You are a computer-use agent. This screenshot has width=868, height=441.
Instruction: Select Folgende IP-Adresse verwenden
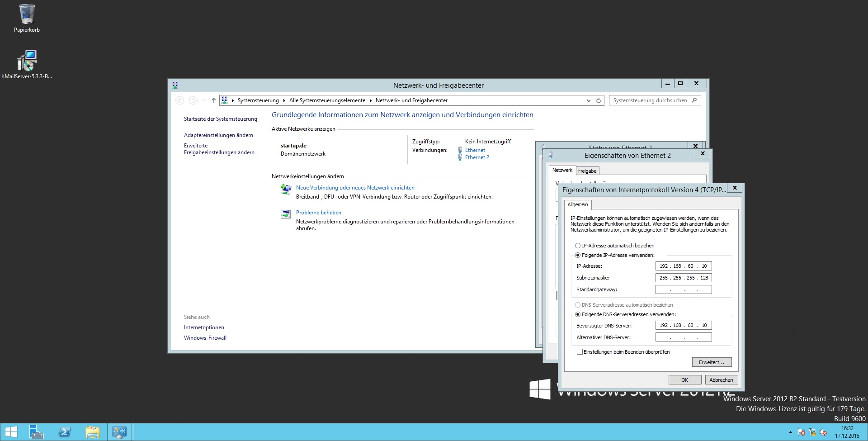pyautogui.click(x=614, y=255)
